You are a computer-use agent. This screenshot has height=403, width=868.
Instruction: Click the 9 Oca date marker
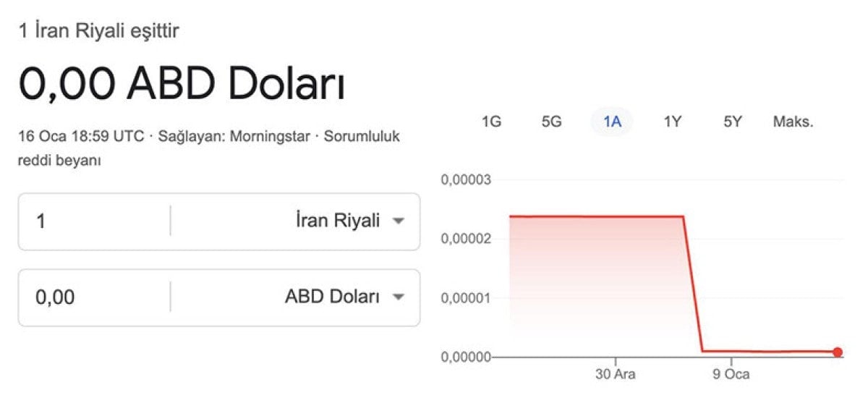[731, 375]
